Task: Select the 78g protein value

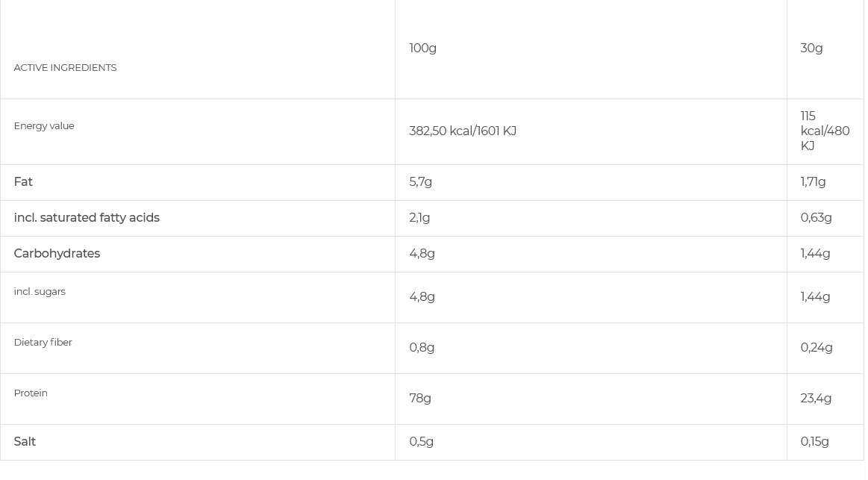Action: (x=420, y=399)
